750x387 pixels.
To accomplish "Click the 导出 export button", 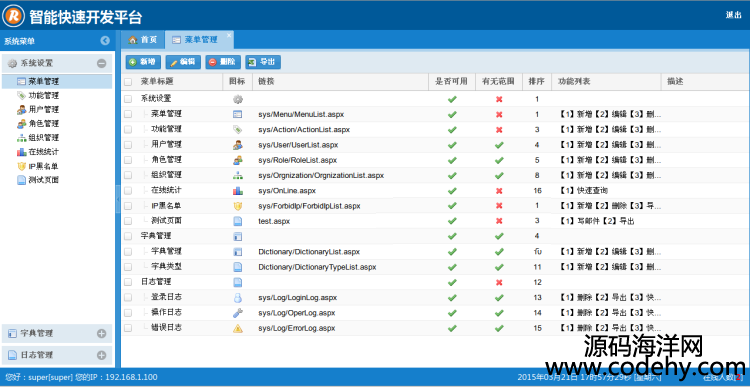I will [263, 62].
